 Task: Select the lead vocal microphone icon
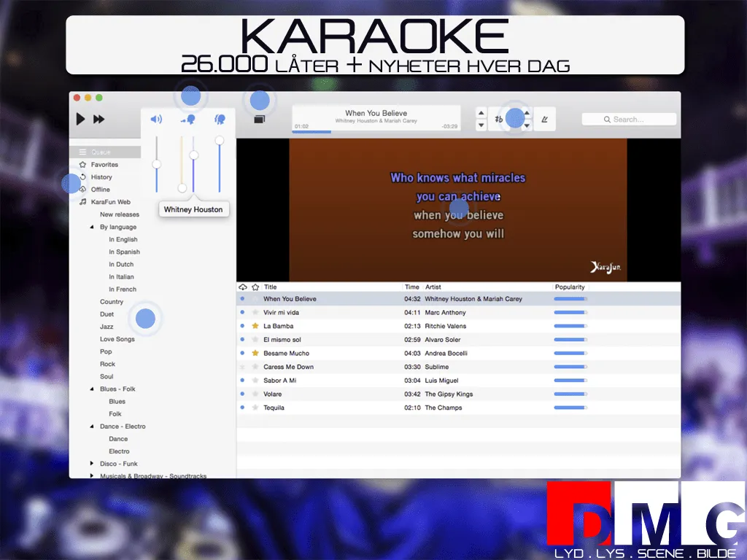click(x=187, y=119)
